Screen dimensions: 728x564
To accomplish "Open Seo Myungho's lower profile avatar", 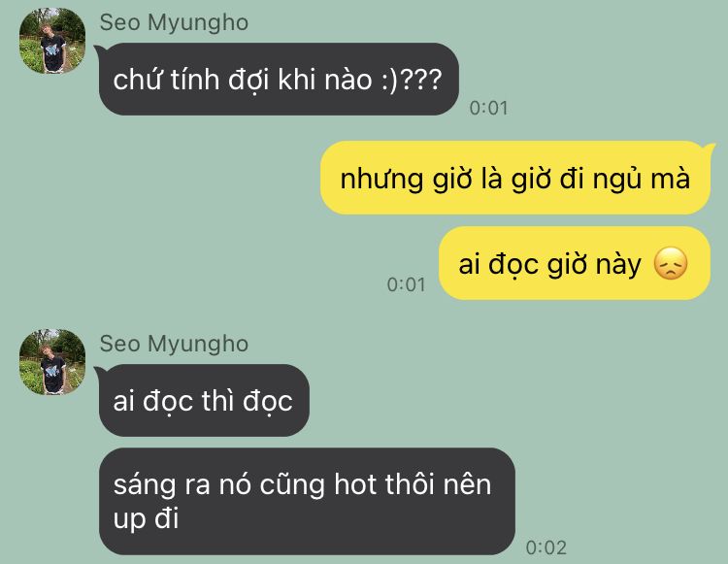I will click(52, 362).
